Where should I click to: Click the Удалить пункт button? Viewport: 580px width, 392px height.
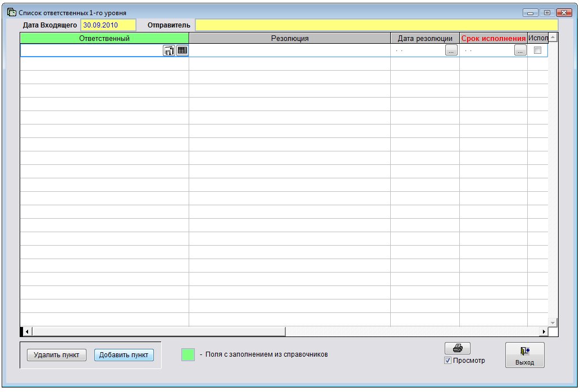coord(57,355)
